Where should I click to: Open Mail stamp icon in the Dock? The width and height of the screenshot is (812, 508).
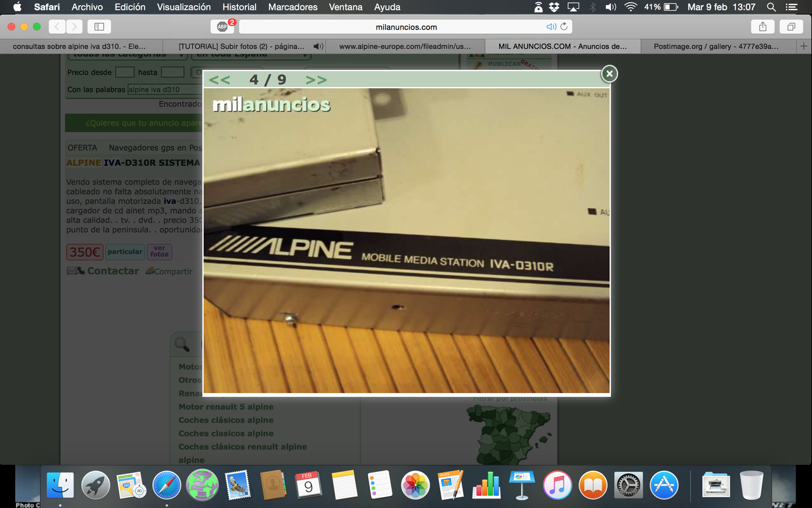tap(238, 486)
